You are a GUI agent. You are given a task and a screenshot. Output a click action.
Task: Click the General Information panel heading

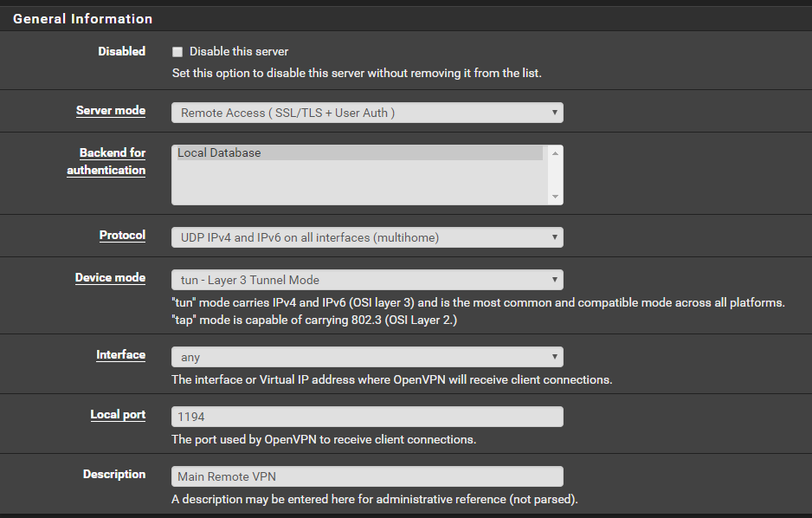pyautogui.click(x=83, y=19)
